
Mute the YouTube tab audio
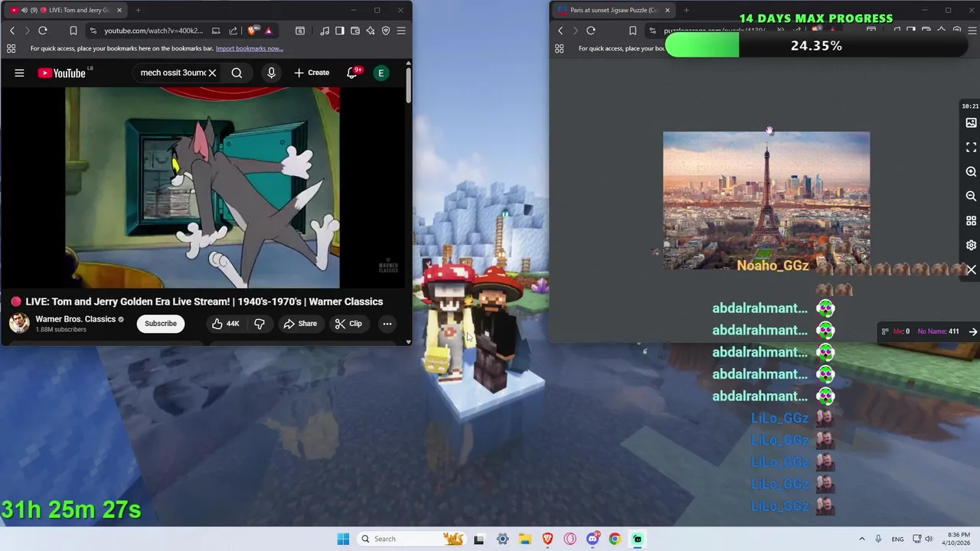point(24,10)
